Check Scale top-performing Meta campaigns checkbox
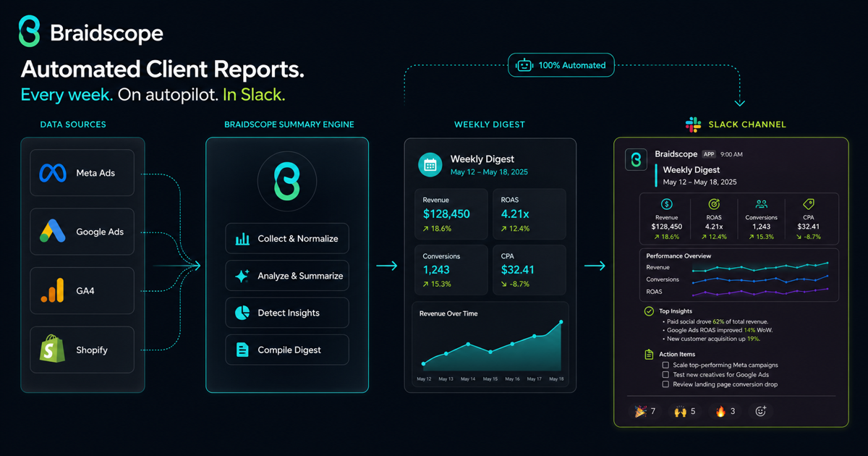The height and width of the screenshot is (456, 868). (665, 366)
